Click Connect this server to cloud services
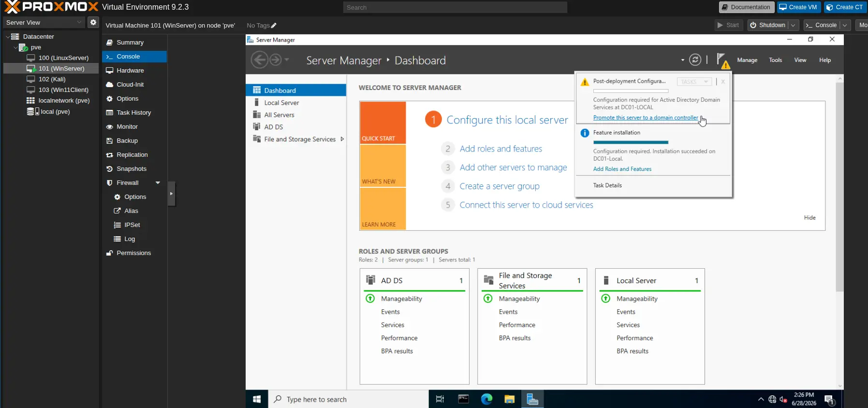Image resolution: width=868 pixels, height=408 pixels. [526, 205]
